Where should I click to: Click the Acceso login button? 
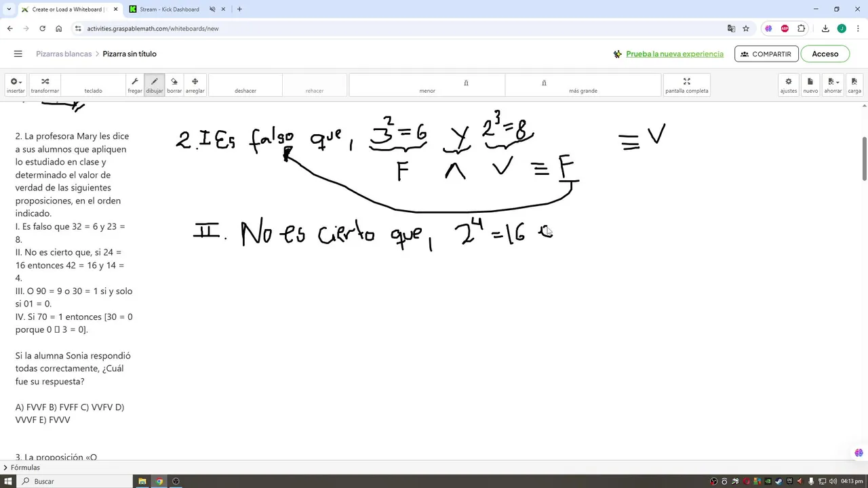coord(825,54)
